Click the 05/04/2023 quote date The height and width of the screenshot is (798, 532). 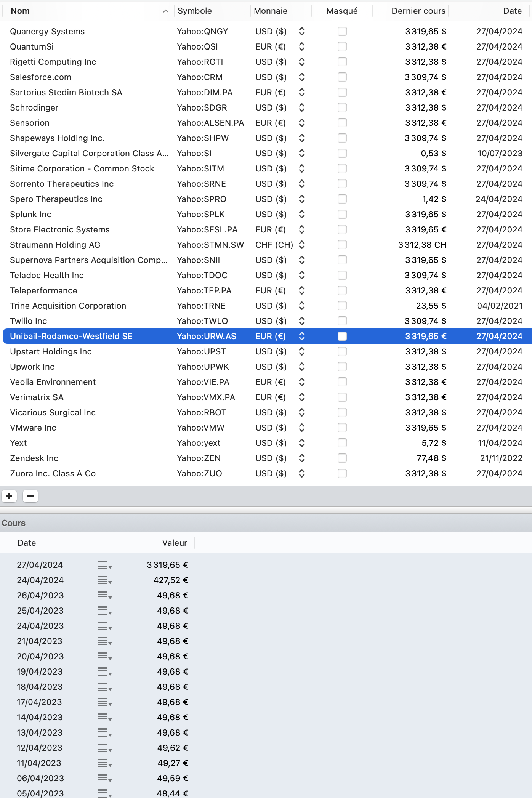pyautogui.click(x=40, y=793)
